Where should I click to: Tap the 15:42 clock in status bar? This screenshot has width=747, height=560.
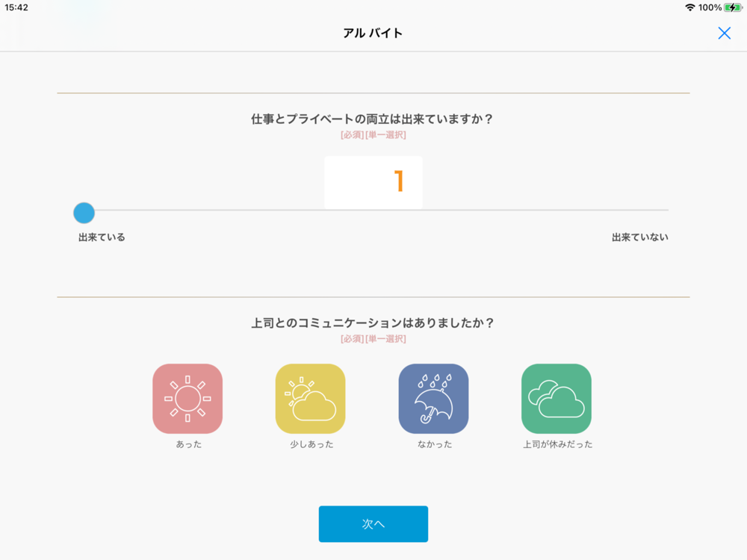pyautogui.click(x=16, y=7)
